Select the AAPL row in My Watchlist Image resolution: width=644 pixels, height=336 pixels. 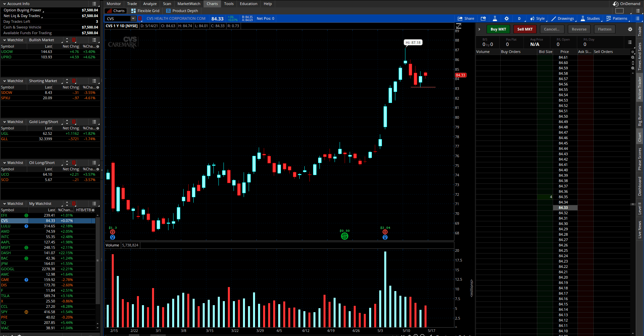click(x=34, y=242)
